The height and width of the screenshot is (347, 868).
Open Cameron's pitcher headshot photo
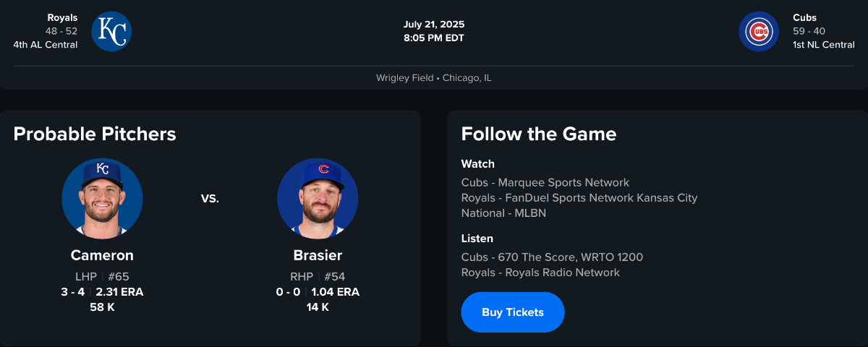pos(102,199)
